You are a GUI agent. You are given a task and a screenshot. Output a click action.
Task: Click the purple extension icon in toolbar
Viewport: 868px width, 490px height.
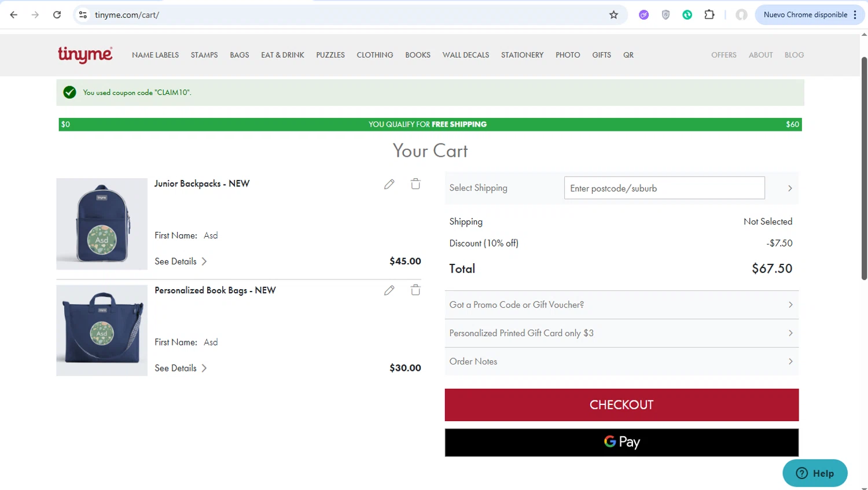(x=644, y=15)
